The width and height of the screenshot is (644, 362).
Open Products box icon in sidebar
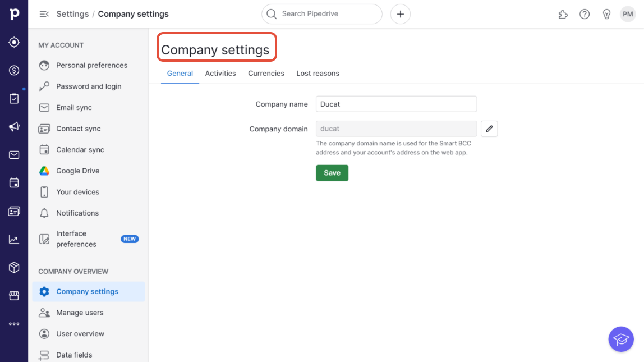point(14,268)
